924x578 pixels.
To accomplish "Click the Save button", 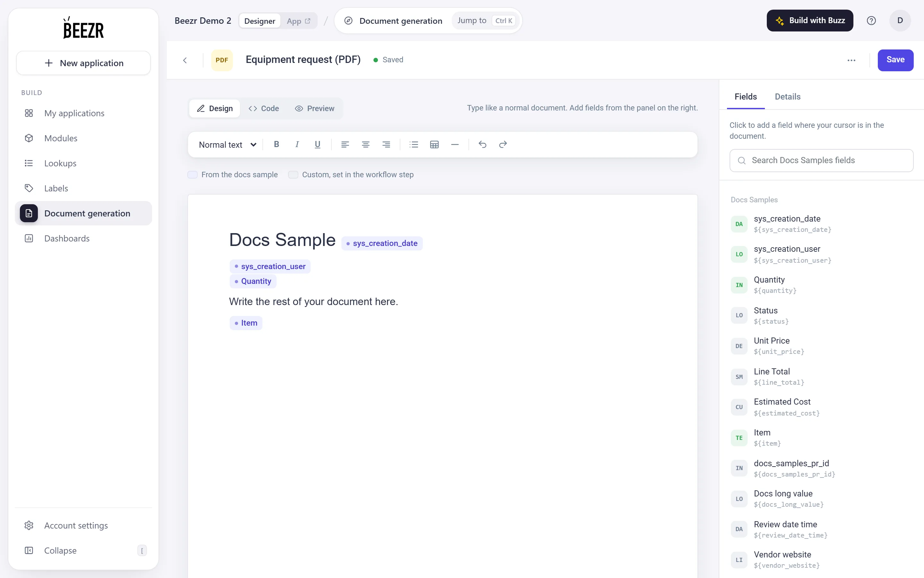I will pos(895,60).
